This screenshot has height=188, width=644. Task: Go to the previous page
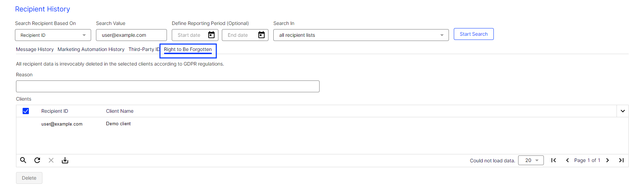pos(567,160)
